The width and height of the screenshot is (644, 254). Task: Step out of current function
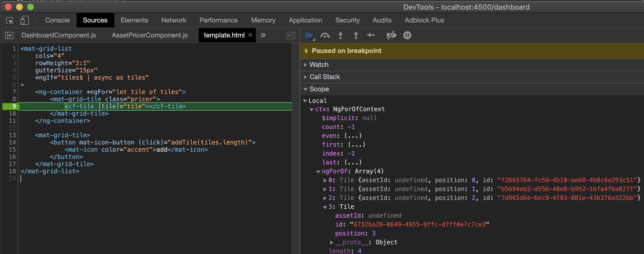pyautogui.click(x=356, y=35)
